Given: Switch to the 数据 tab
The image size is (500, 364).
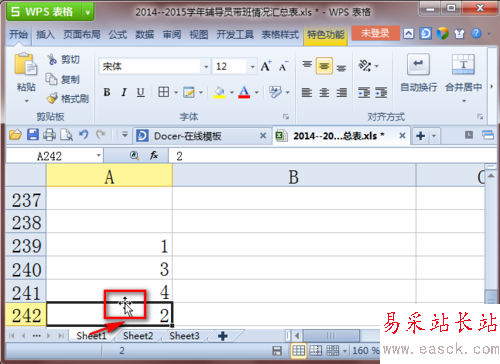Looking at the screenshot, I should 145,34.
